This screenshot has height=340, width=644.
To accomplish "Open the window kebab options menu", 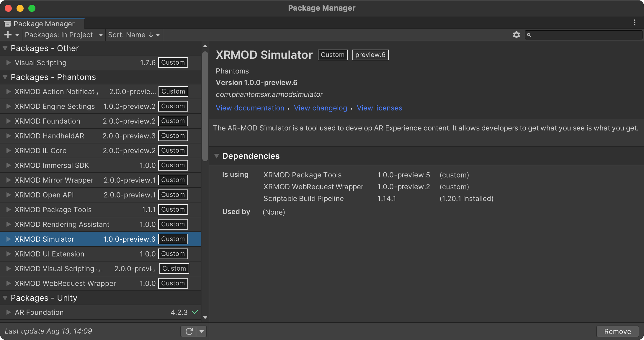I will point(634,23).
